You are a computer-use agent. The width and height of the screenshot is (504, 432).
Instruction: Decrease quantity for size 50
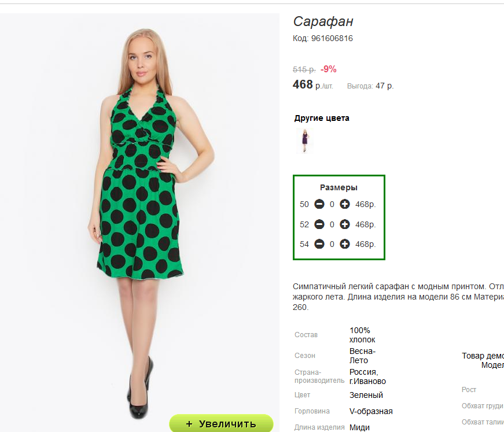point(319,204)
